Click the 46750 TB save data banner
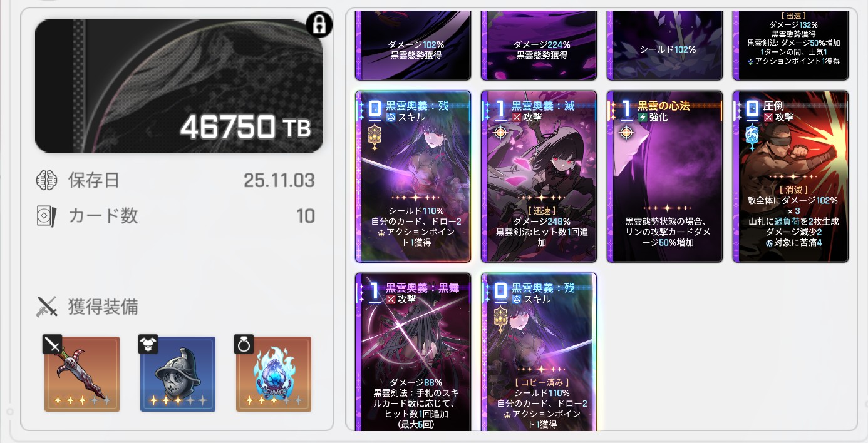Image resolution: width=868 pixels, height=443 pixels. 179,86
